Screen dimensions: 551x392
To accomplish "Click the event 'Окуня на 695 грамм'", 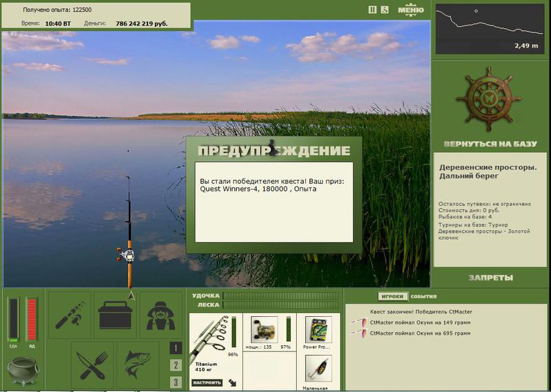I will tap(420, 333).
